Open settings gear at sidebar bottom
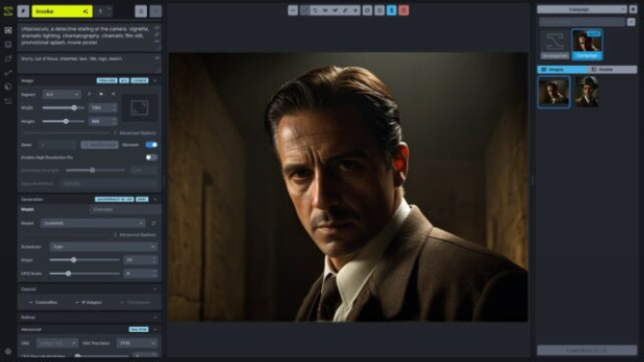The width and height of the screenshot is (644, 362). pos(8,351)
